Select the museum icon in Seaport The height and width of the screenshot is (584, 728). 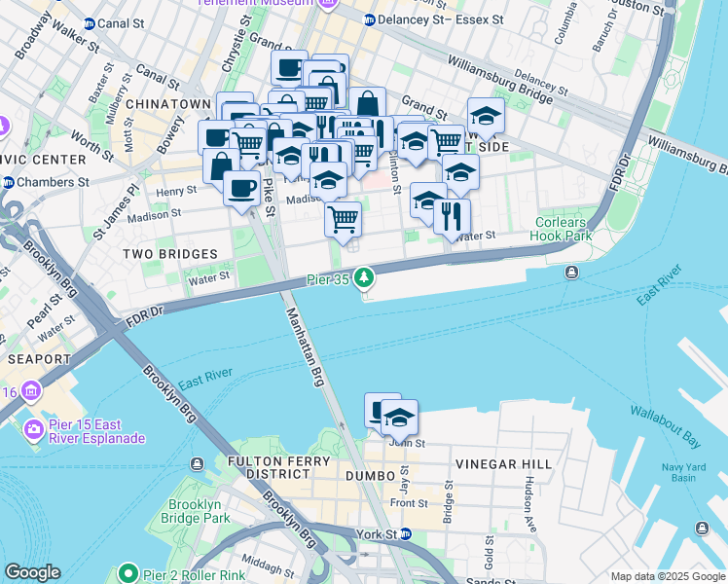[x=31, y=391]
